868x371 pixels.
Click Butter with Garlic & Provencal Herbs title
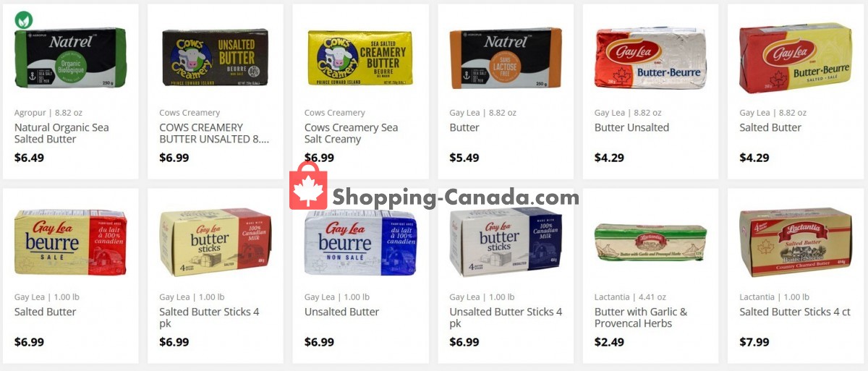[641, 317]
